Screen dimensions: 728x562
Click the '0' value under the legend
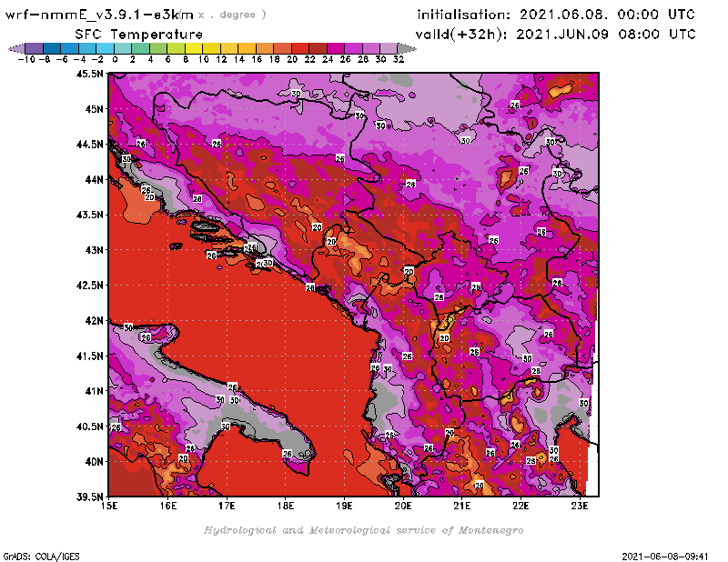click(x=116, y=59)
